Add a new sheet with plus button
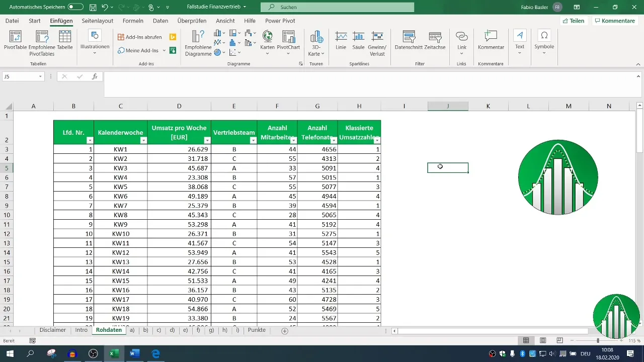644x362 pixels. (285, 331)
